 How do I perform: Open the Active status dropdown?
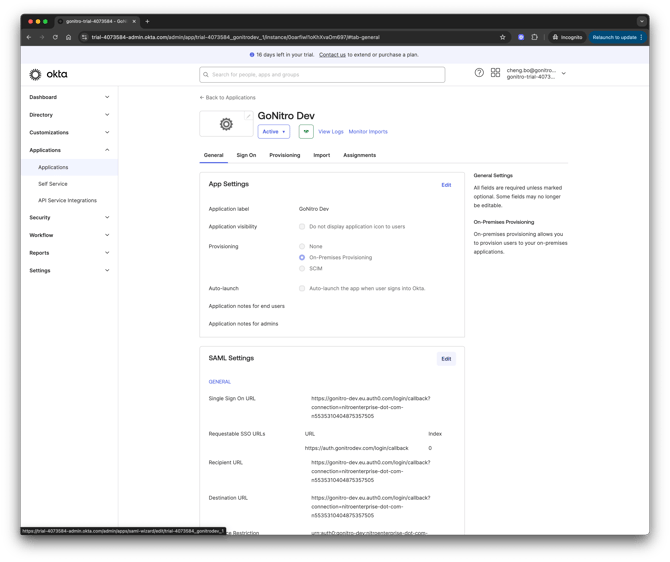pos(273,132)
